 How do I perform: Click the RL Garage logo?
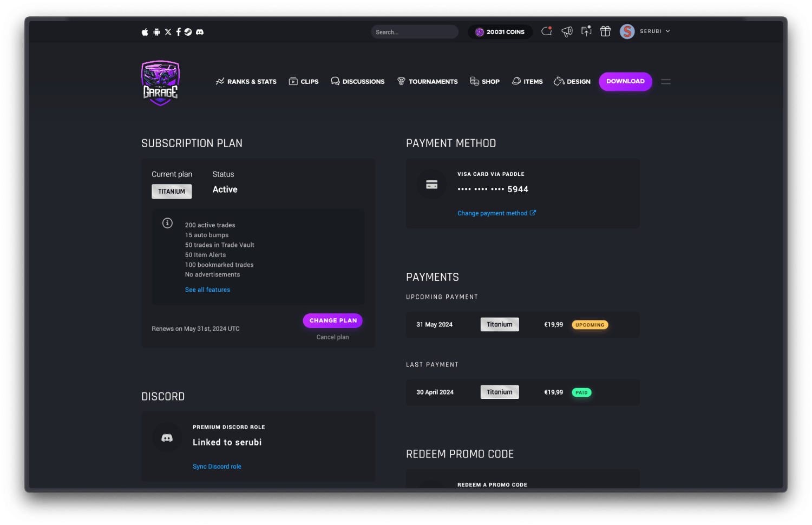coord(160,82)
